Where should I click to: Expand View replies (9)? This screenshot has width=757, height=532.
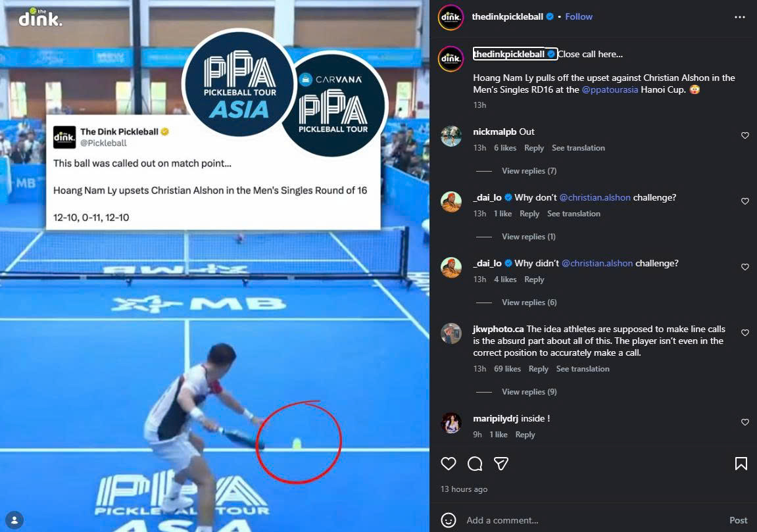click(x=529, y=392)
